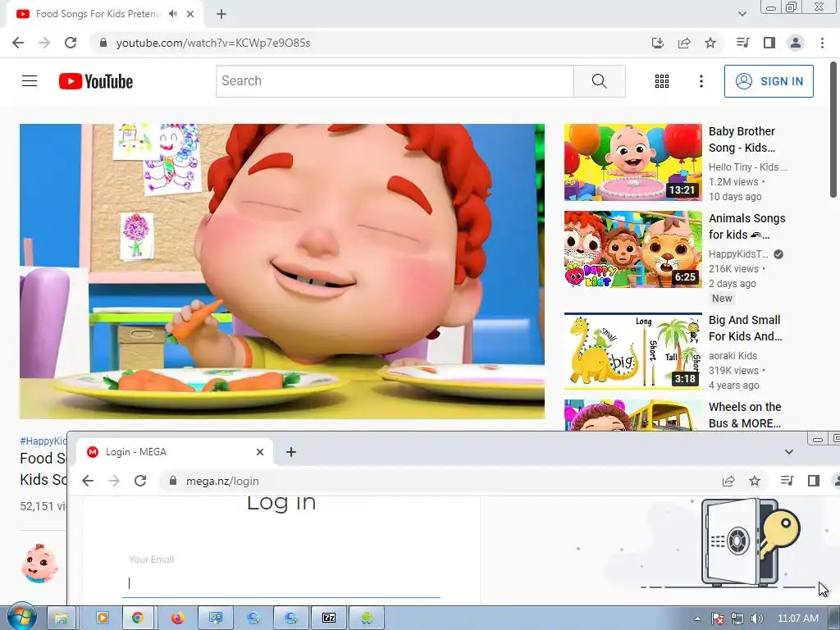Bookmark the MEGA login page
Image resolution: width=840 pixels, height=630 pixels.
[755, 481]
